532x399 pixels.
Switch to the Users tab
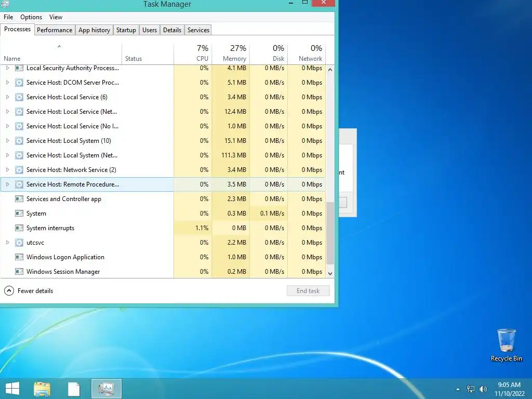click(x=150, y=30)
